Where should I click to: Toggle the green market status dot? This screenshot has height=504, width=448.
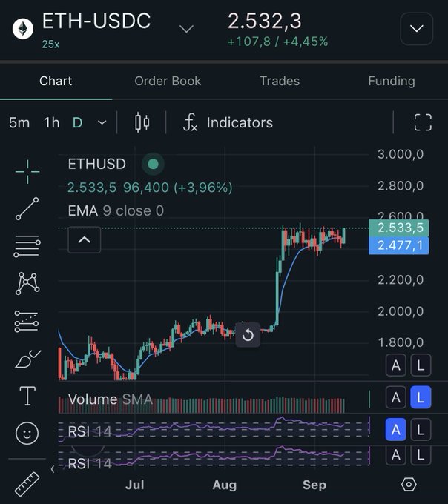153,164
